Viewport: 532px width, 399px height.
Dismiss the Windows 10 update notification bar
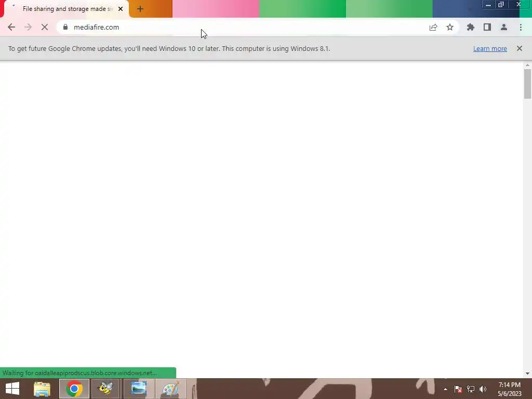(x=520, y=48)
